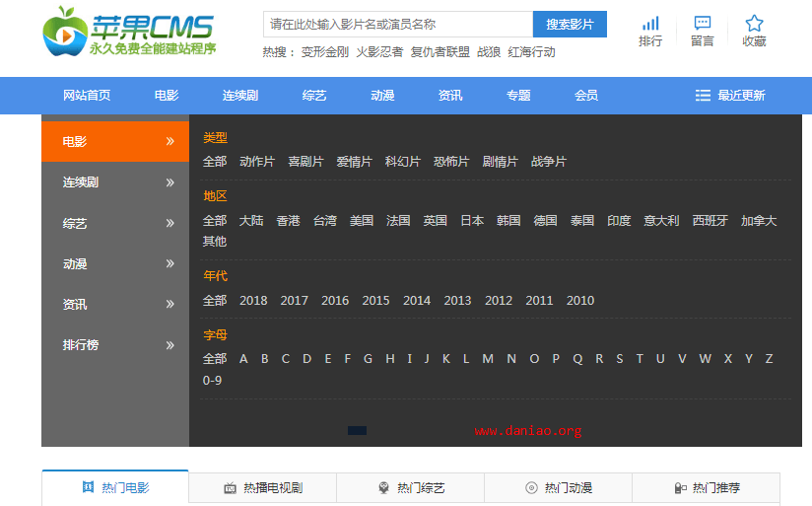812x506 pixels.
Task: Open the 排行 ranking bar-chart icon
Action: pyautogui.click(x=650, y=23)
